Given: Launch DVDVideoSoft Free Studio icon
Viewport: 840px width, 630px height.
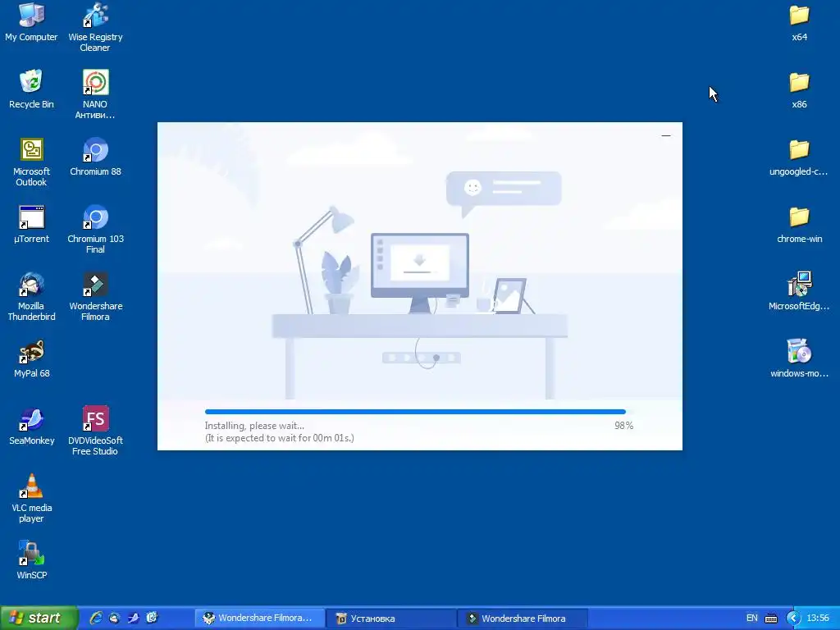Looking at the screenshot, I should click(x=95, y=431).
